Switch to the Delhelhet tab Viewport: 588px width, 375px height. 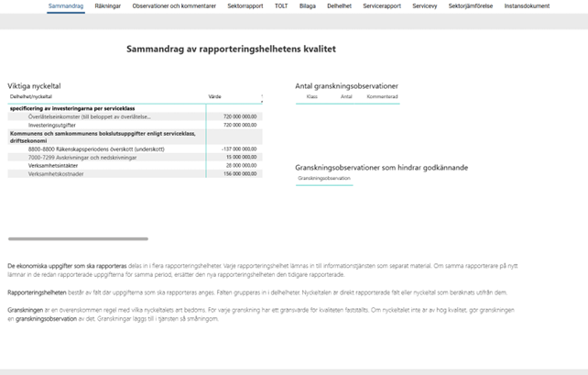tap(339, 6)
